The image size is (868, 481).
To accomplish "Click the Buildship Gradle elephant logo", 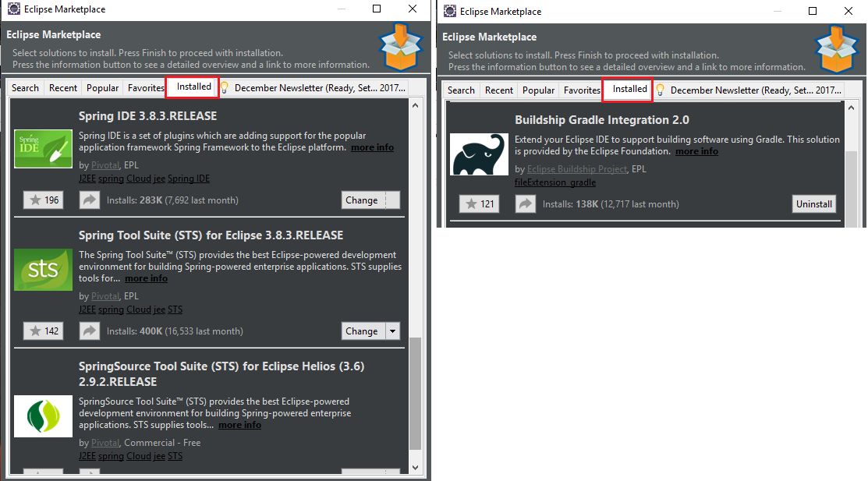I will [x=479, y=154].
